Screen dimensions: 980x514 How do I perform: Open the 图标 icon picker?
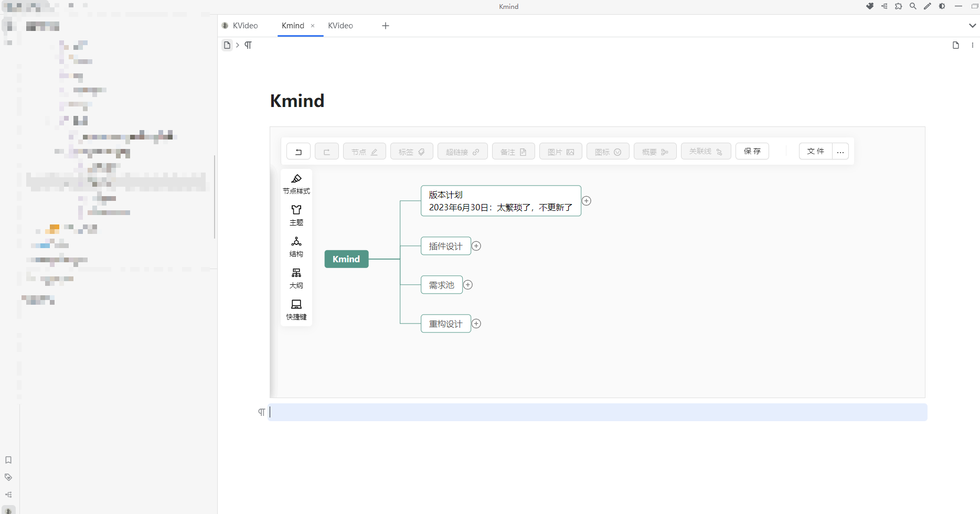point(608,152)
